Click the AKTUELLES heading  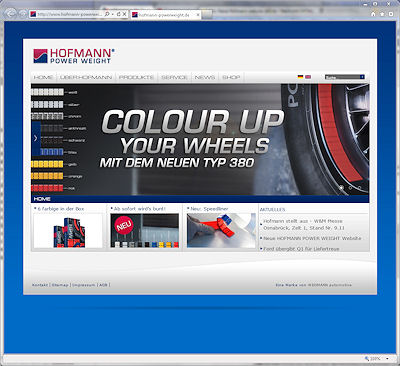pyautogui.click(x=273, y=210)
